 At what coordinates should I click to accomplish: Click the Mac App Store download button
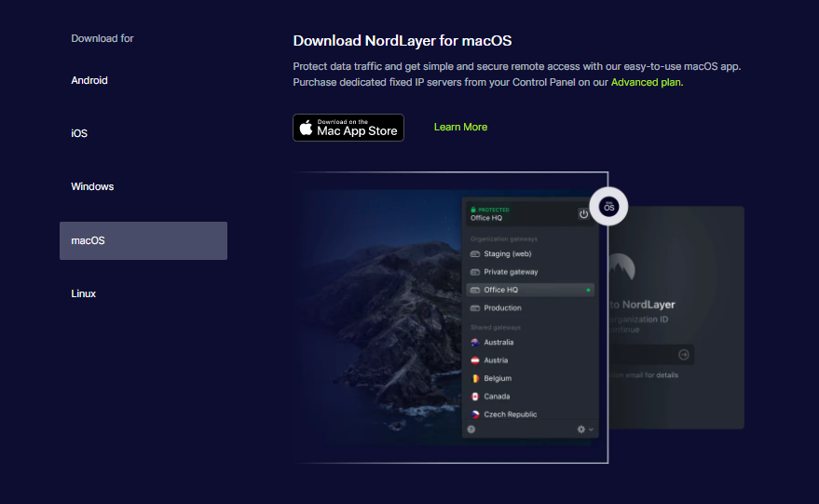(x=348, y=128)
